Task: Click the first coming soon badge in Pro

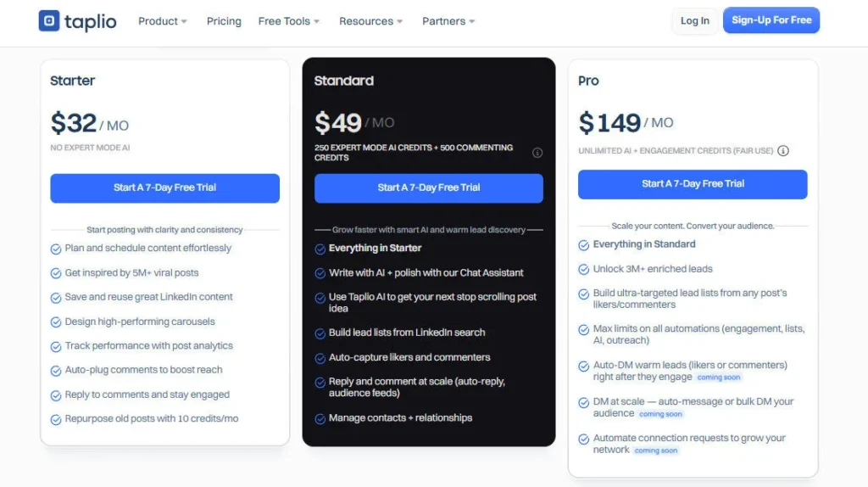Action: [x=719, y=378]
